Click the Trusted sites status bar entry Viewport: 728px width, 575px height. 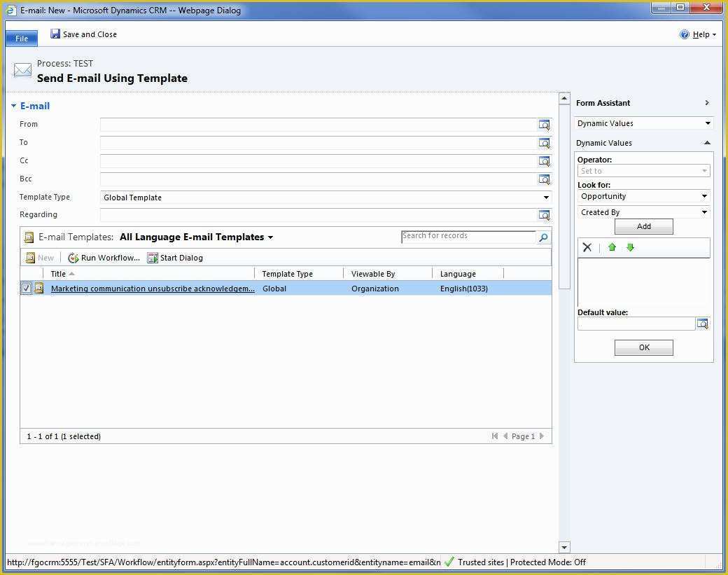480,562
